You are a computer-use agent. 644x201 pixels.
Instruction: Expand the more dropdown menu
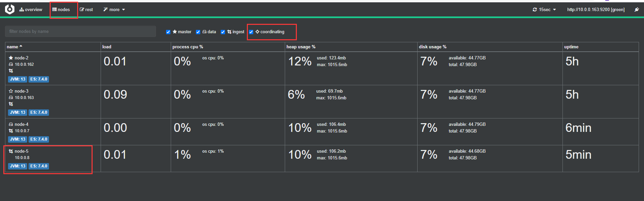pos(114,10)
